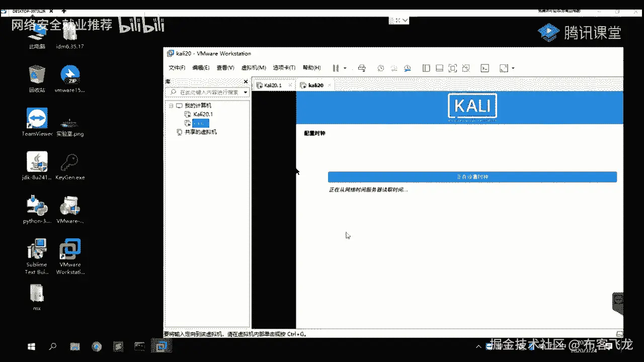Click the clock setup progress bar
This screenshot has width=644, height=362.
pos(472,177)
